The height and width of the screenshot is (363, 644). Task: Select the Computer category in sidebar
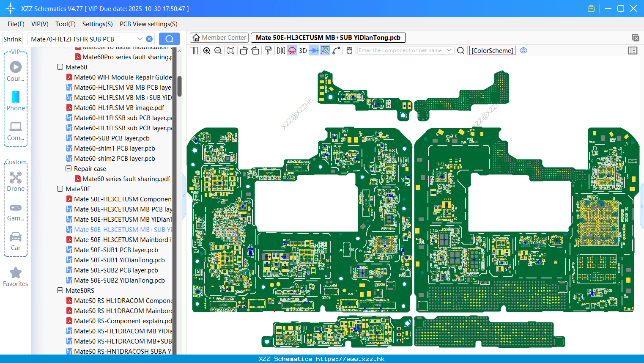tap(16, 131)
